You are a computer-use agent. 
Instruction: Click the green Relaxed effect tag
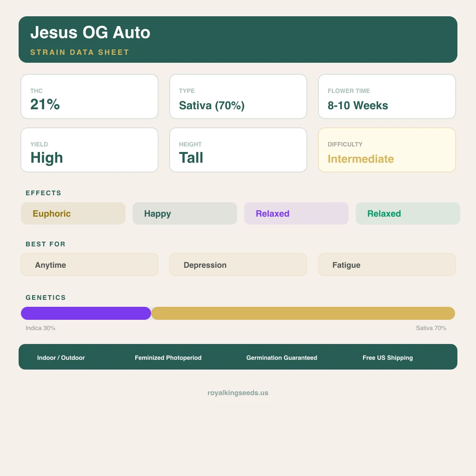(408, 213)
